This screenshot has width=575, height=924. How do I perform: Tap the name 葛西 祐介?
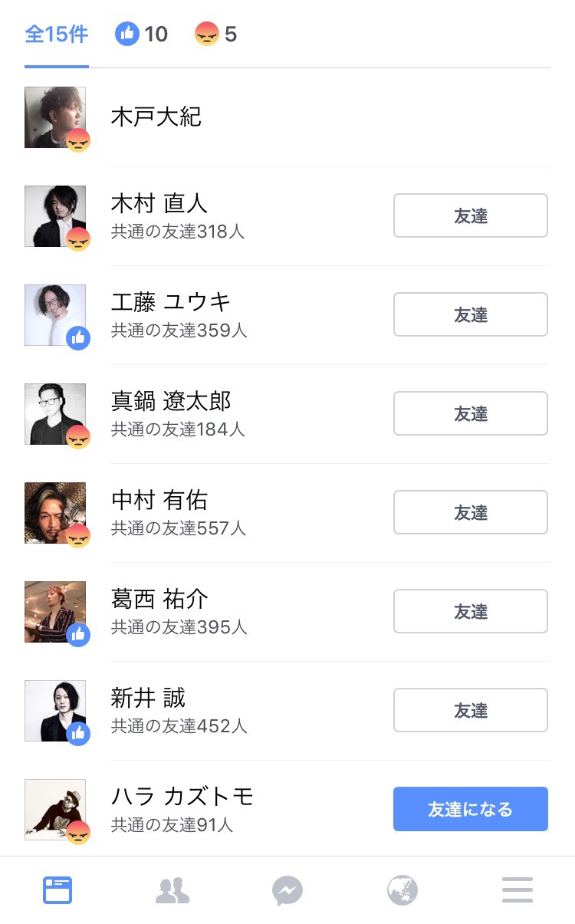pyautogui.click(x=159, y=599)
